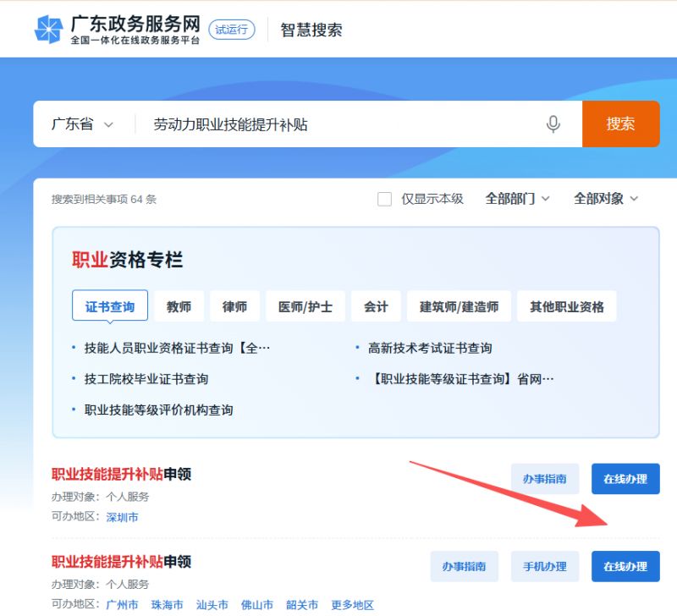Click the 试运行 badge in header

tap(231, 30)
